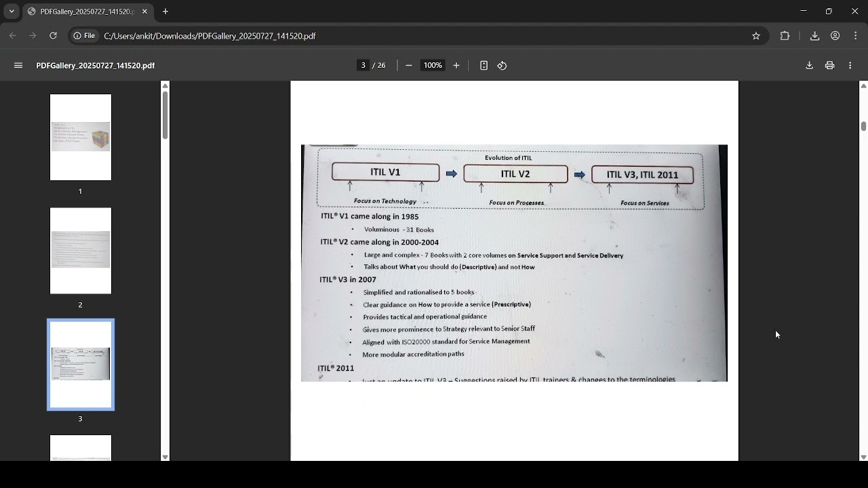Viewport: 868px width, 488px height.
Task: Click the Fit to page icon
Action: click(484, 66)
